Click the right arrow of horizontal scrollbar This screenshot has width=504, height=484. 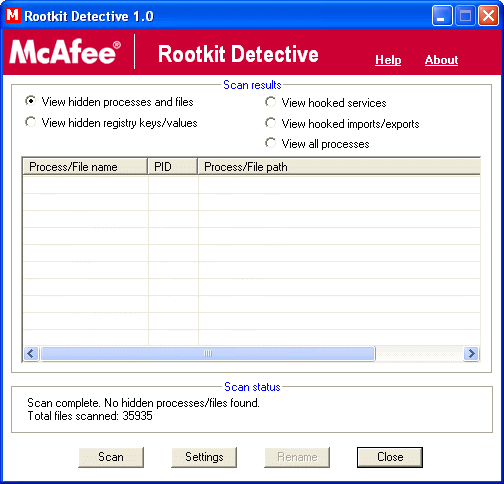pos(471,353)
